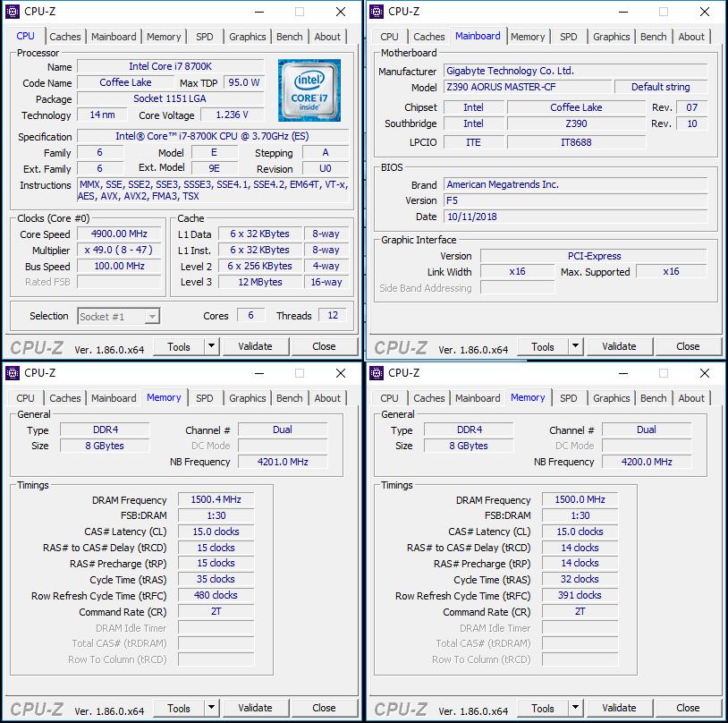The image size is (728, 723).
Task: Select the Intel Core i7 8700K name field
Action: (171, 66)
